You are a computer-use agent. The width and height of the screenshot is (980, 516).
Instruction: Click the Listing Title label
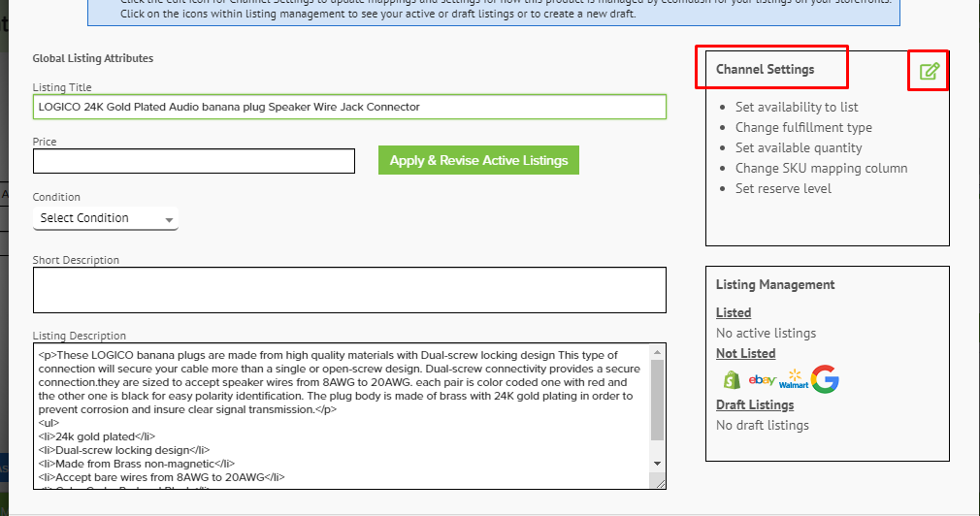[62, 87]
